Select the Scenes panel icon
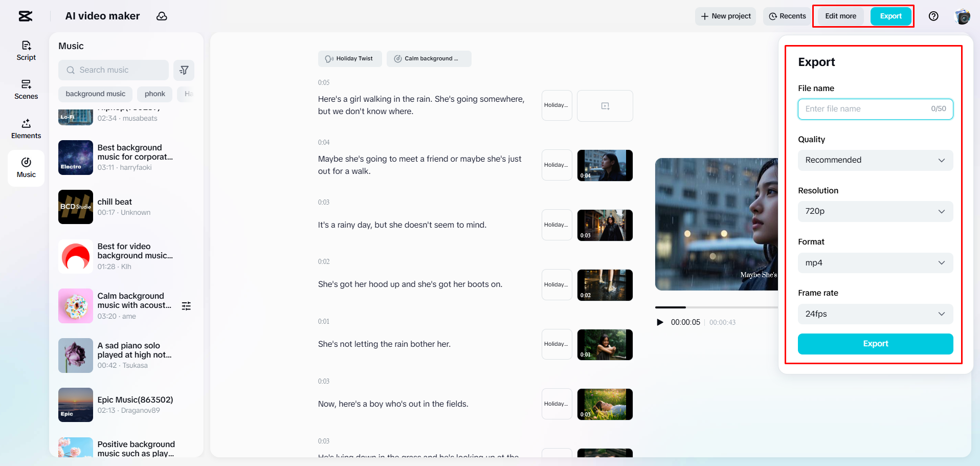The image size is (980, 466). [26, 90]
